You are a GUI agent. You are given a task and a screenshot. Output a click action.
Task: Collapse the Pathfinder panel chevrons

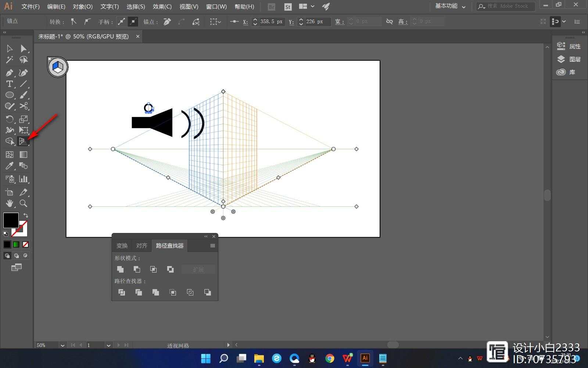[206, 236]
